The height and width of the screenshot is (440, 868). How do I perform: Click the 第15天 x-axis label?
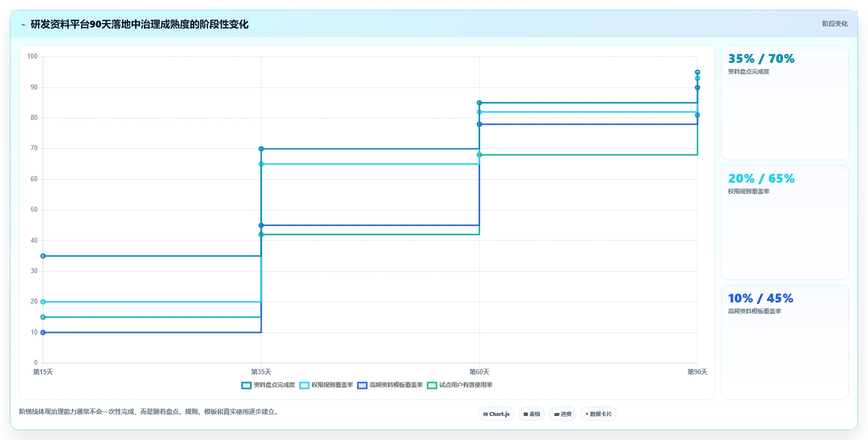pos(43,372)
